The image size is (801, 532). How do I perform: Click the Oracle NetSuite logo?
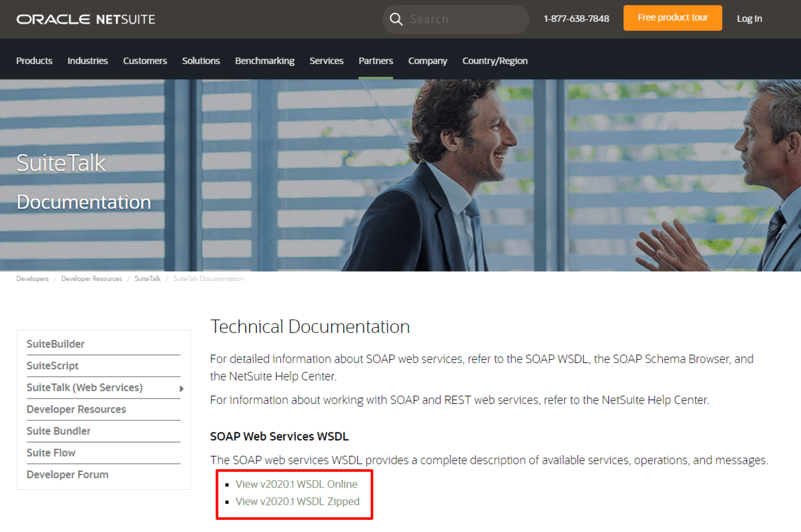85,19
